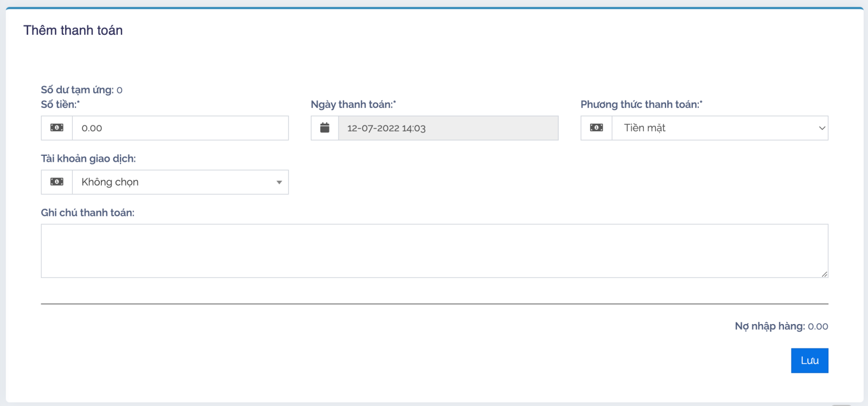This screenshot has width=868, height=406.
Task: Click the arrow on Tài khoản giao dịch select
Action: pos(279,182)
